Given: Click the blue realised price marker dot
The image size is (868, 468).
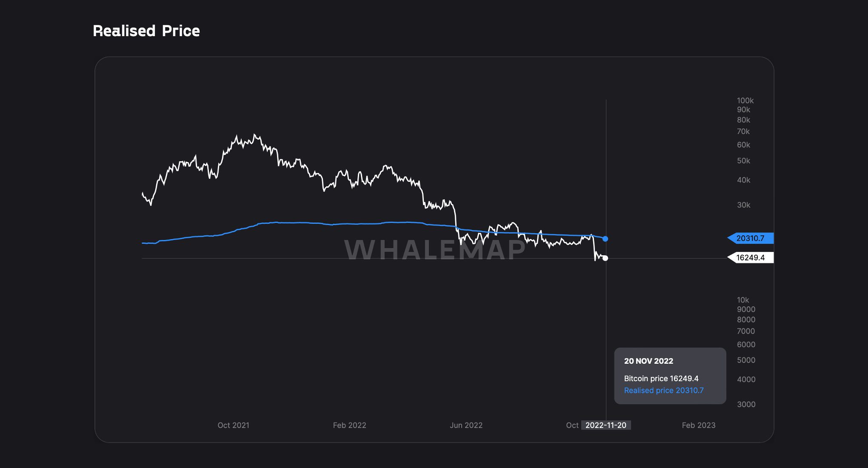Looking at the screenshot, I should (x=606, y=239).
